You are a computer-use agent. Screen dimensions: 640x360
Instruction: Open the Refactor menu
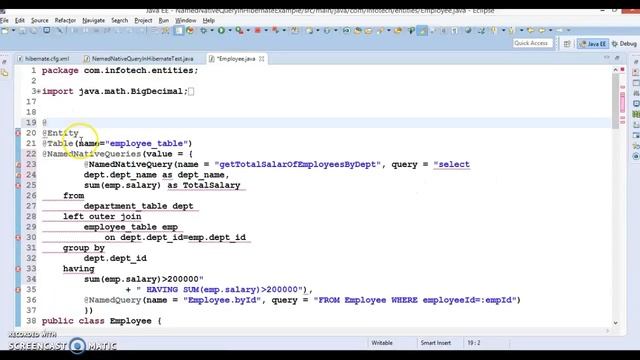[x=65, y=20]
